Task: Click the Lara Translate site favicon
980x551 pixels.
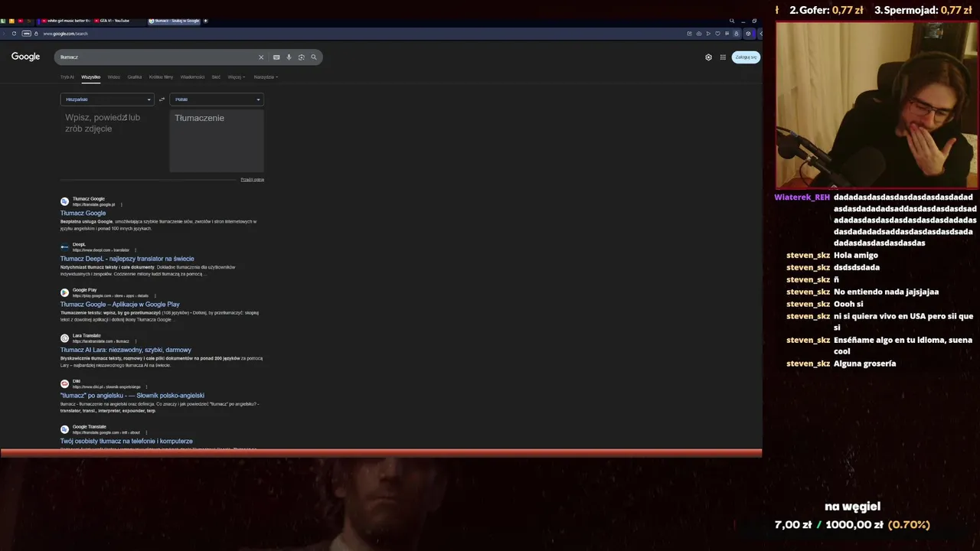Action: [65, 338]
